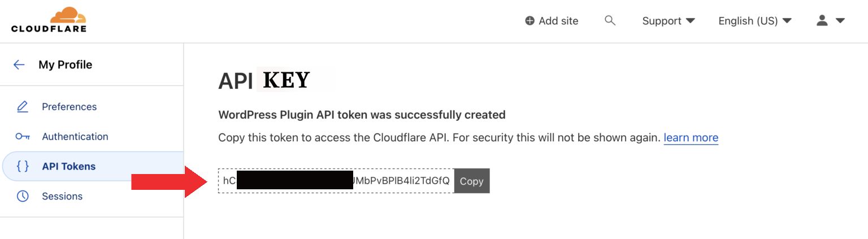Click the API Tokens braces icon
This screenshot has height=239, width=868.
pos(23,167)
